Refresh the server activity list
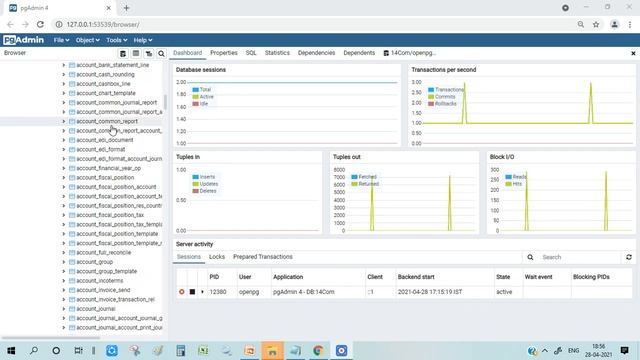Screen dimensions: 640x360 (629, 257)
